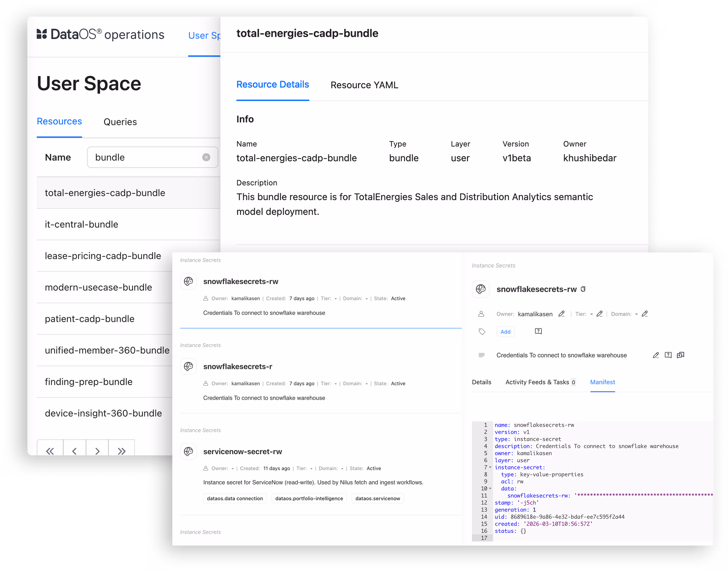Copy the snowflakesecrets-rw name to clipboard
The image size is (728, 571).
[x=583, y=289]
